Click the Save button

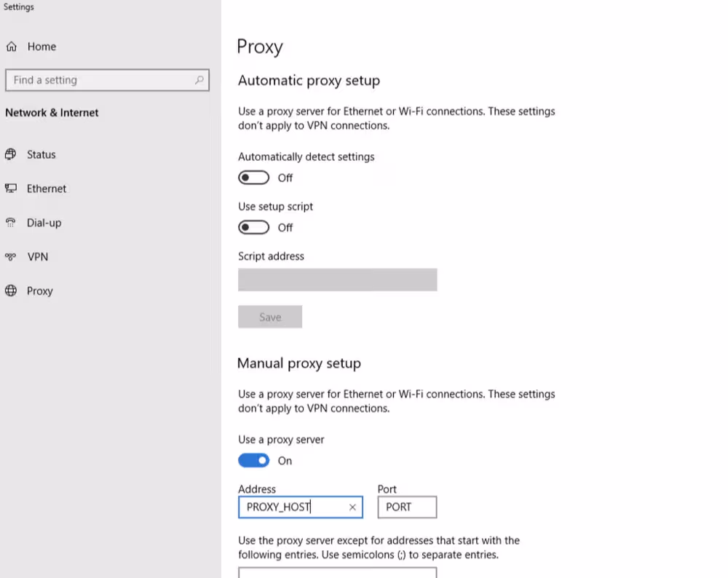(x=270, y=317)
